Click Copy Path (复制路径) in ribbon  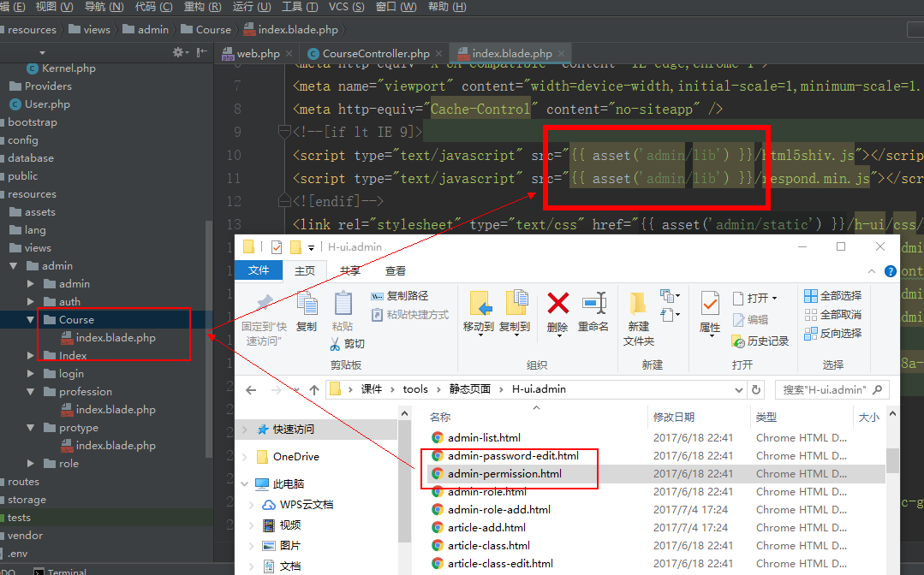click(x=399, y=296)
